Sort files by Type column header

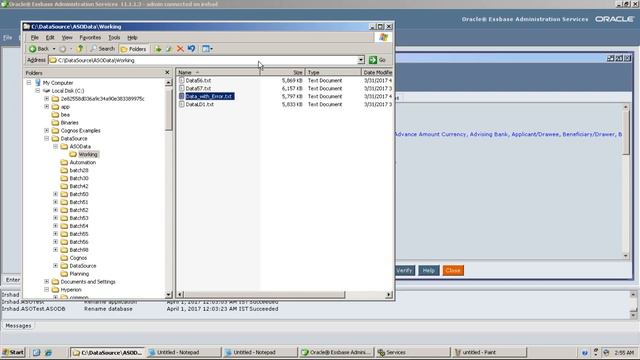333,72
